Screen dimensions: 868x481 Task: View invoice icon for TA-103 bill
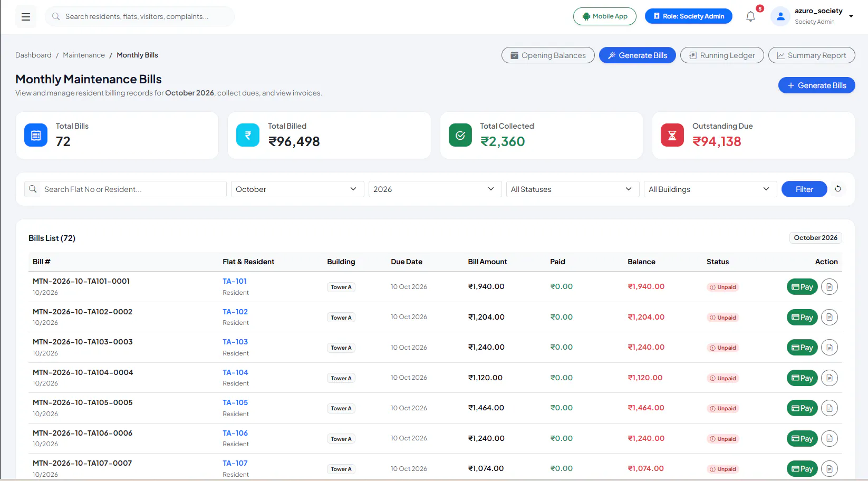pos(830,348)
